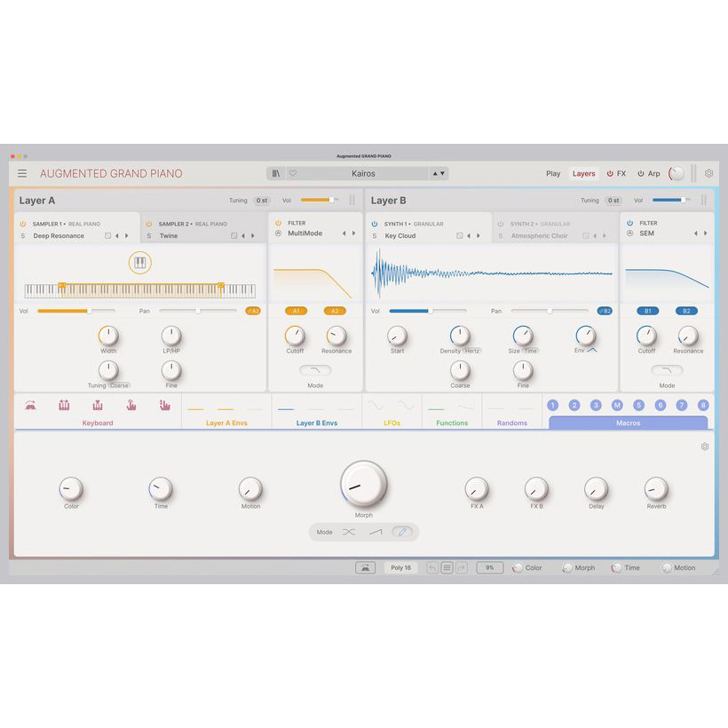The width and height of the screenshot is (728, 728).
Task: Click the Synth 1 Vol slider in Layer B
Action: [428, 311]
